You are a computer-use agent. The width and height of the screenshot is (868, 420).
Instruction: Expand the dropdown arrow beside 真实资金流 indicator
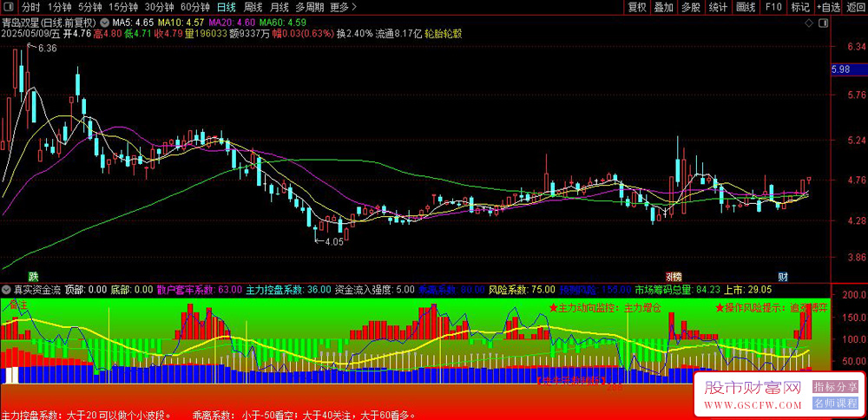tap(6, 290)
